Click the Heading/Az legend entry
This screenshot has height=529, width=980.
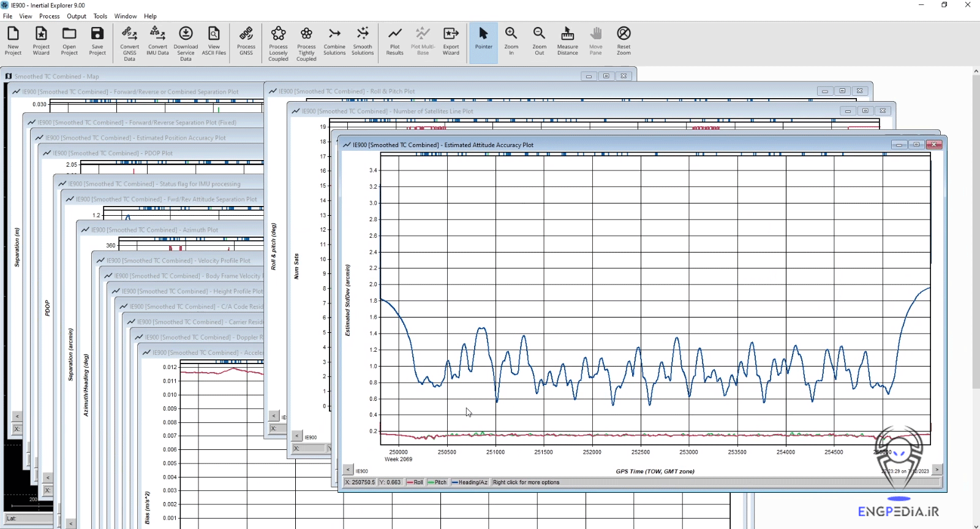click(x=470, y=482)
